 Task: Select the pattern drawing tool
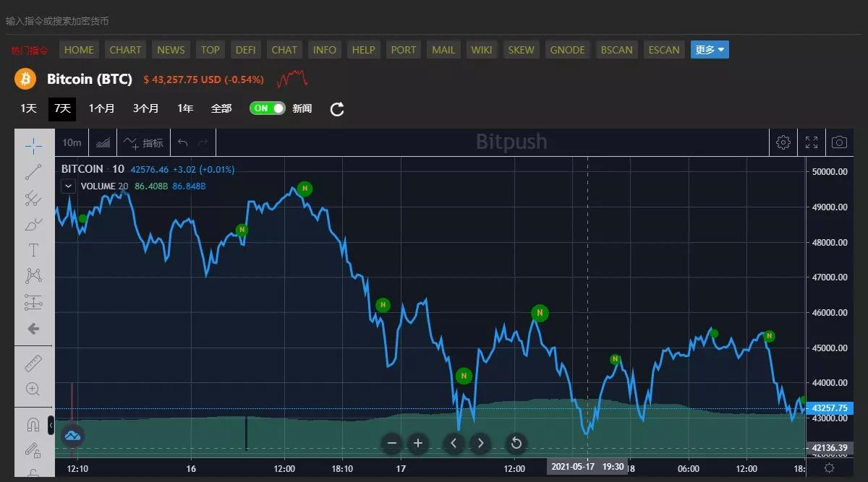coord(33,276)
